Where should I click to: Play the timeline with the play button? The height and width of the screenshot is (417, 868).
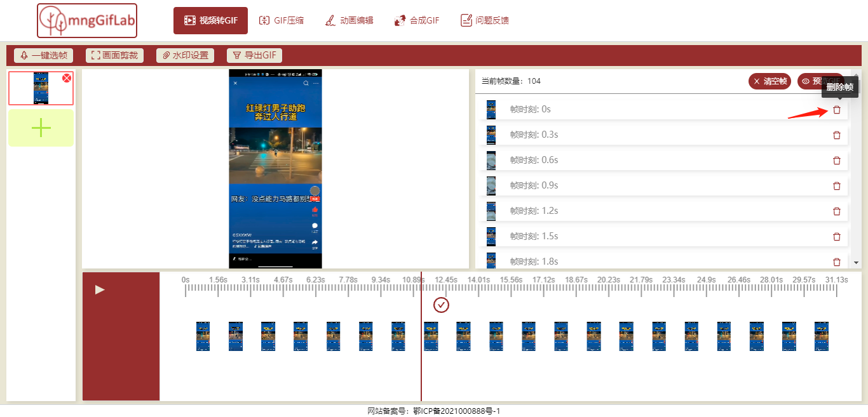tap(100, 289)
